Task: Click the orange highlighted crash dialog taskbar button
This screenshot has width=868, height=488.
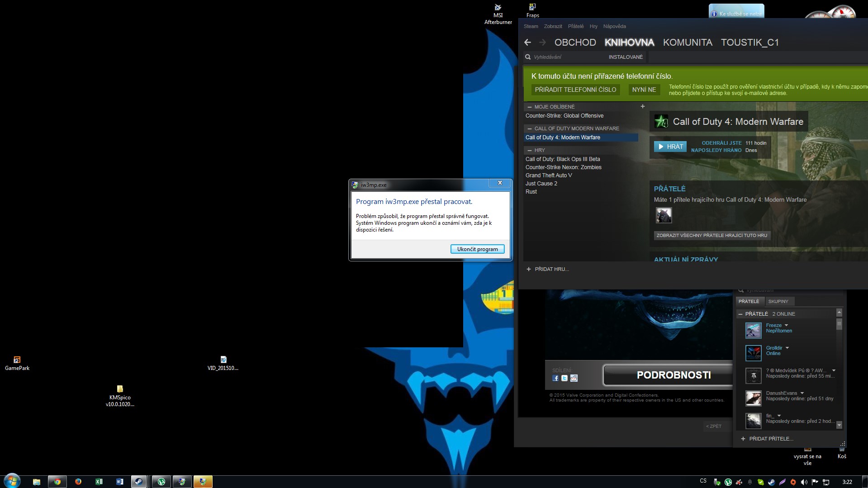Action: (203, 482)
